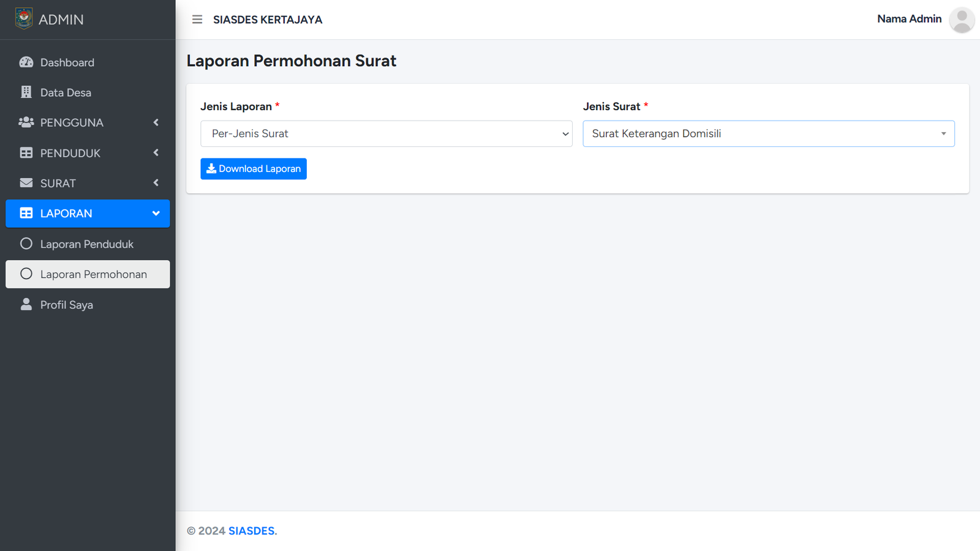Click the Nama Admin user name
Viewport: 980px width, 551px height.
[x=909, y=19]
